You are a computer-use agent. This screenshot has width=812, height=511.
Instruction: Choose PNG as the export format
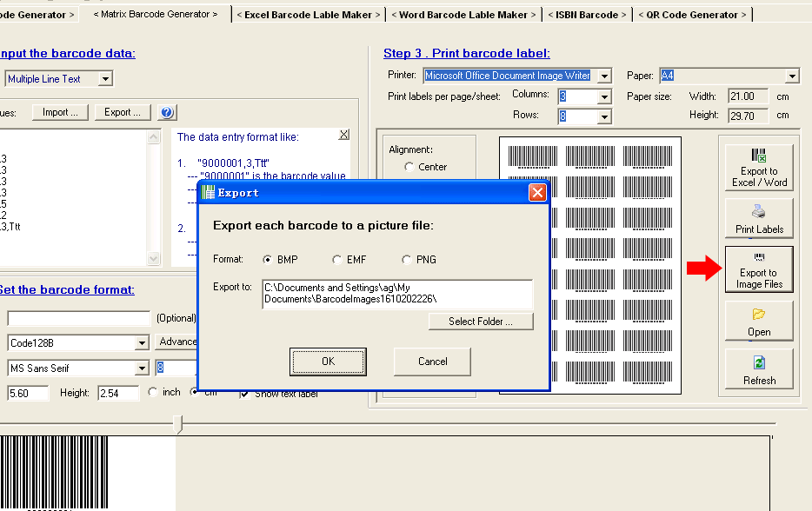406,259
